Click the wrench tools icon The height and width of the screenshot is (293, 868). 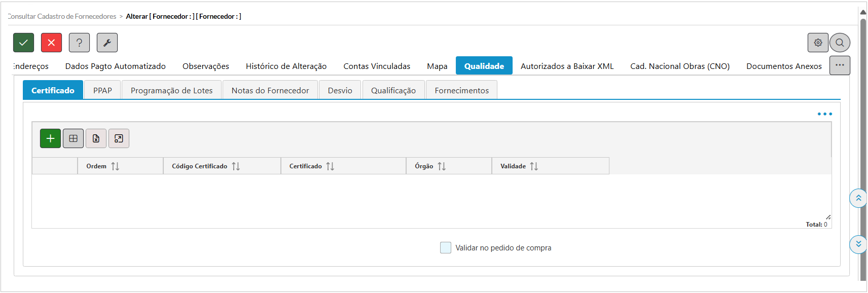coord(107,43)
